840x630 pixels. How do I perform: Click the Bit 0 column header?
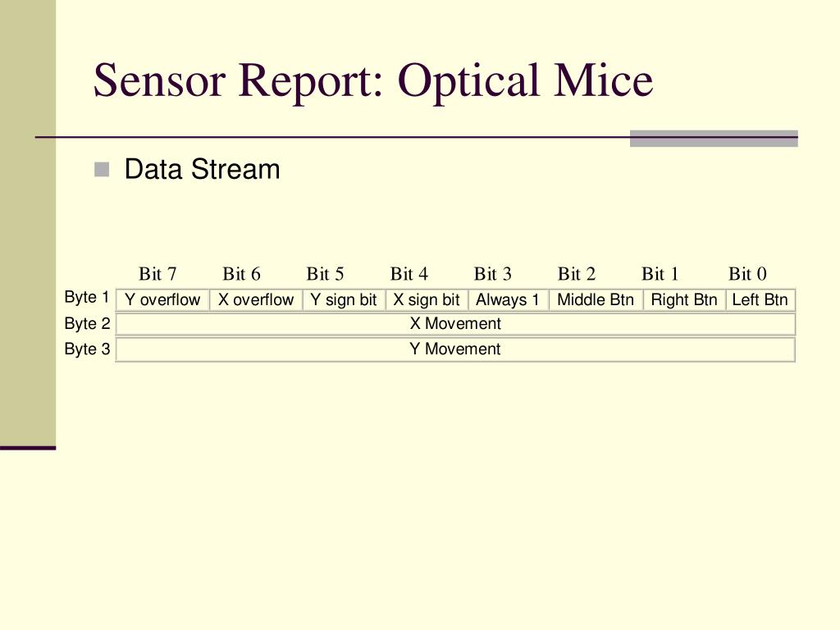point(747,274)
